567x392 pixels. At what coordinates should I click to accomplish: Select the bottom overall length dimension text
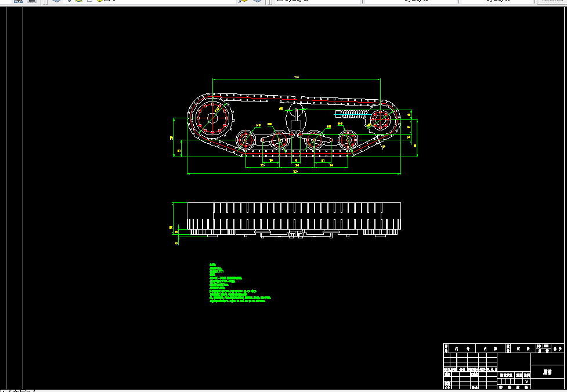(295, 172)
